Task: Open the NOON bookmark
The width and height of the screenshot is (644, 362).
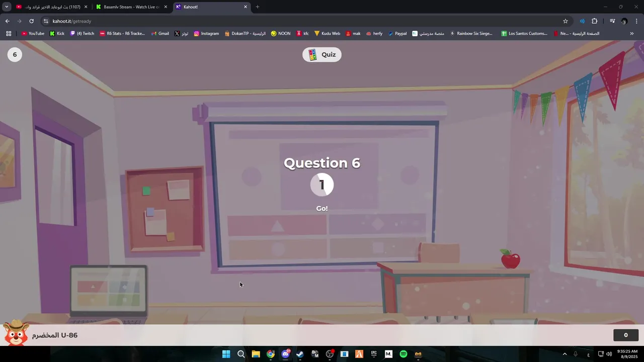Action: pyautogui.click(x=281, y=34)
